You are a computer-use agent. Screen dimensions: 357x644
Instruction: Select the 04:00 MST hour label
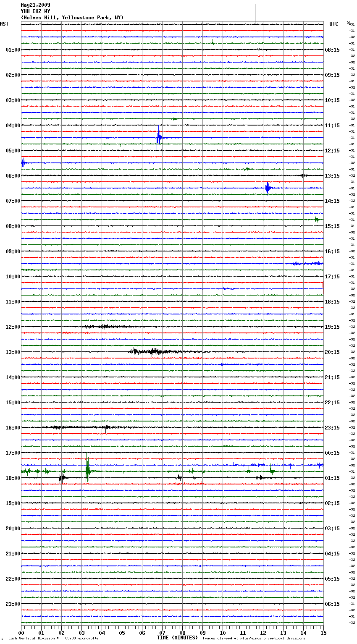[13, 126]
